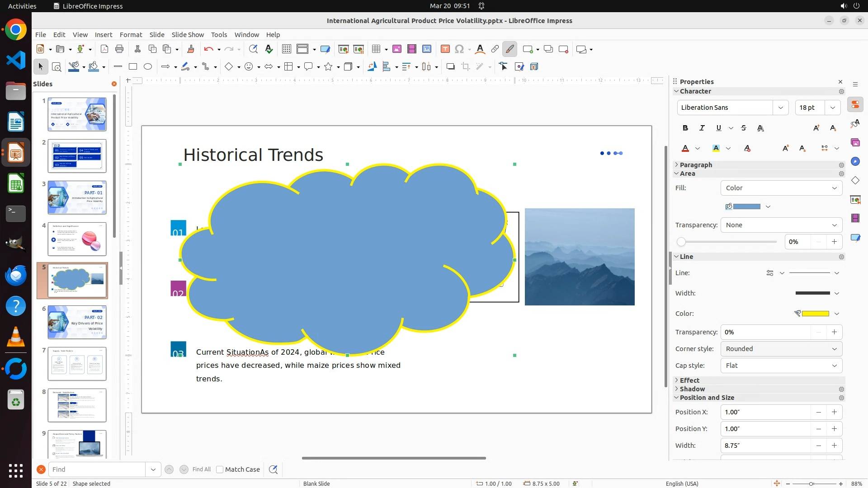
Task: Increase the Position X value
Action: click(834, 412)
